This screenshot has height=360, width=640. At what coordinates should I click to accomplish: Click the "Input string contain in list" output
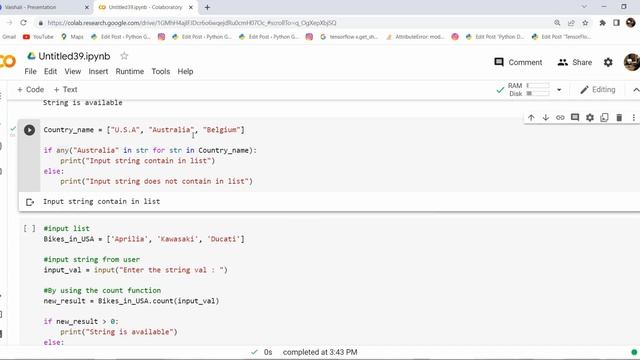(102, 201)
